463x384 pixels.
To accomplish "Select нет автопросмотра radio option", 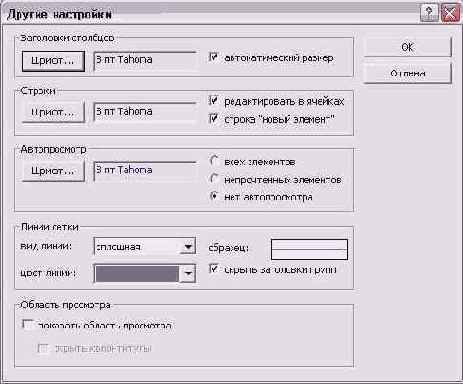I will coord(214,196).
